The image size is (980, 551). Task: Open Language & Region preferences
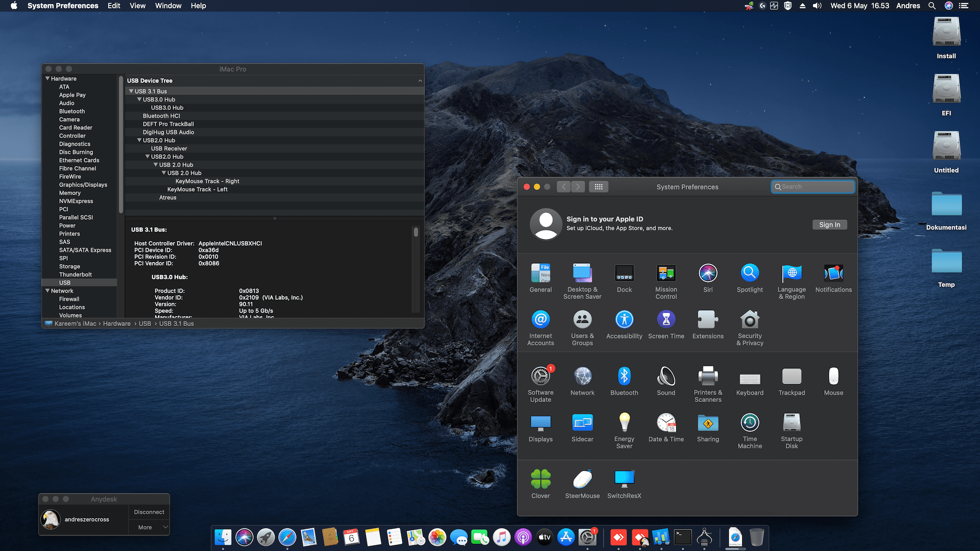click(792, 281)
